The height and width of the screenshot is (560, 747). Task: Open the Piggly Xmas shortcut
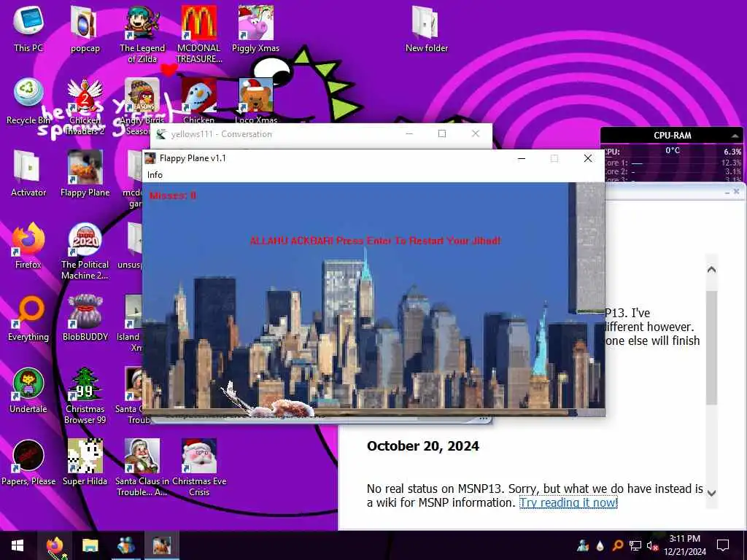point(256,28)
